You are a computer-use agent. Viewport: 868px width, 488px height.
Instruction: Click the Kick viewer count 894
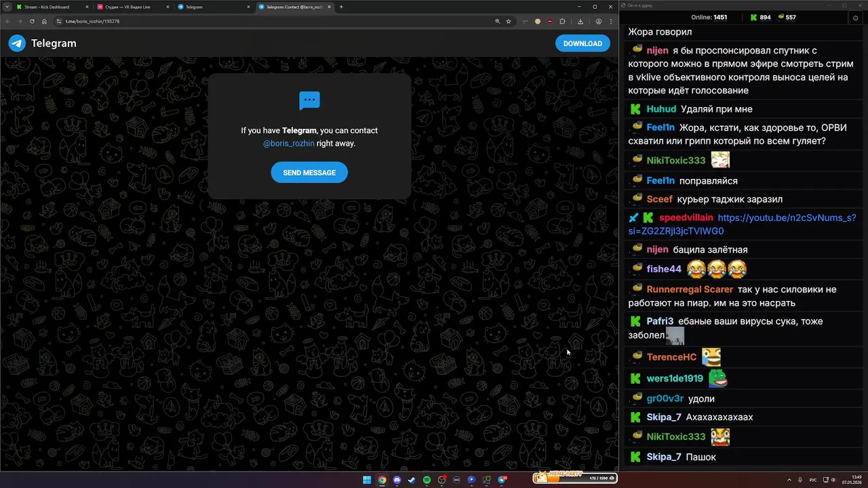tap(761, 18)
